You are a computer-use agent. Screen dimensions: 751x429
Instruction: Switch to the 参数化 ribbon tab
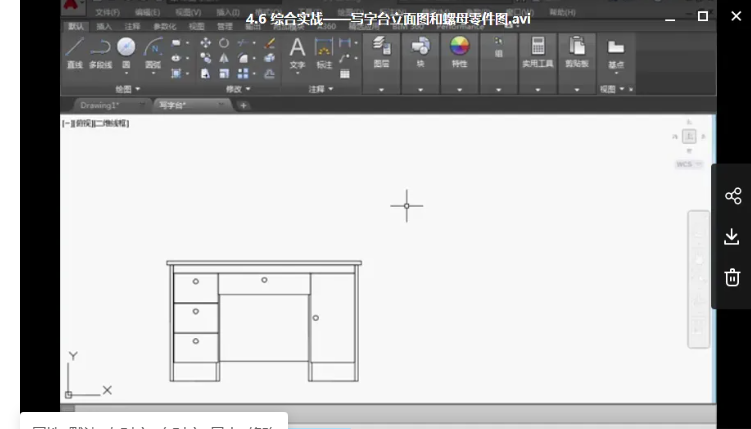[x=164, y=26]
